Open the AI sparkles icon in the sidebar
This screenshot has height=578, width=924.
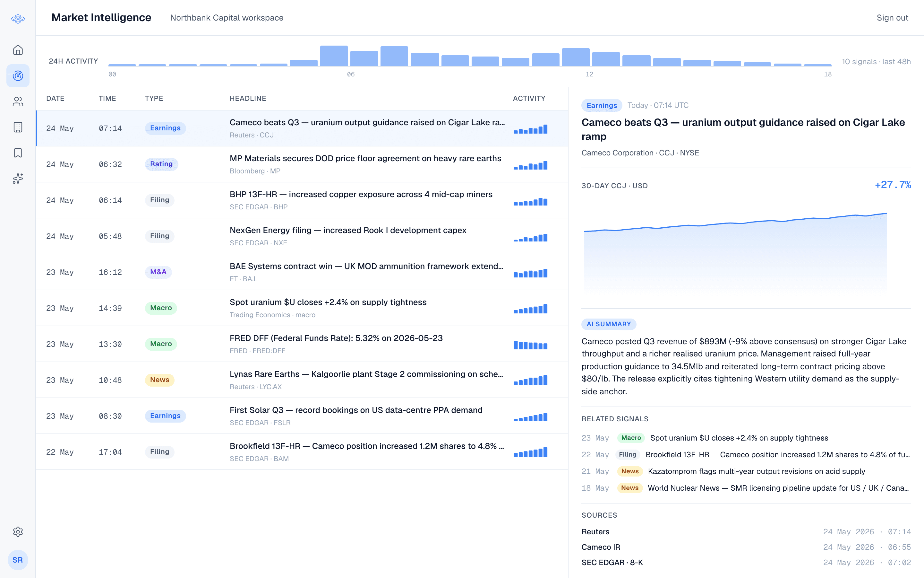[18, 179]
